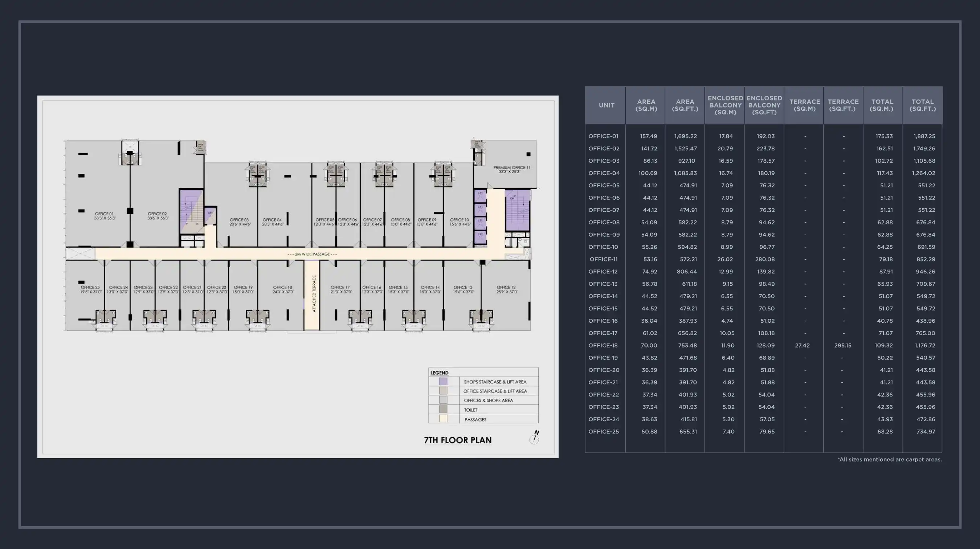Select the UNIT column header
This screenshot has width=980, height=549.
(607, 105)
